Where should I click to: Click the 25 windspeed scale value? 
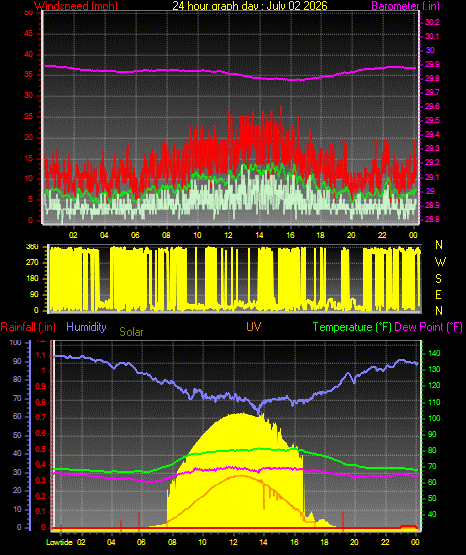click(x=28, y=116)
